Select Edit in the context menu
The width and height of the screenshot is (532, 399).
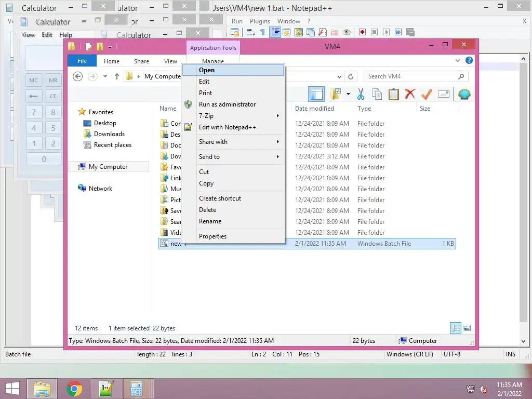pos(233,82)
